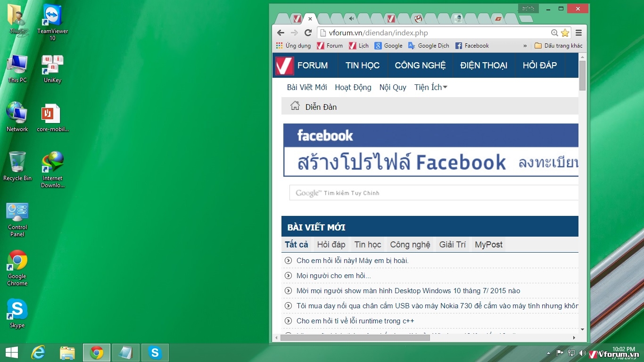Close the active Chrome tab with its X
This screenshot has height=362, width=644.
click(x=310, y=19)
